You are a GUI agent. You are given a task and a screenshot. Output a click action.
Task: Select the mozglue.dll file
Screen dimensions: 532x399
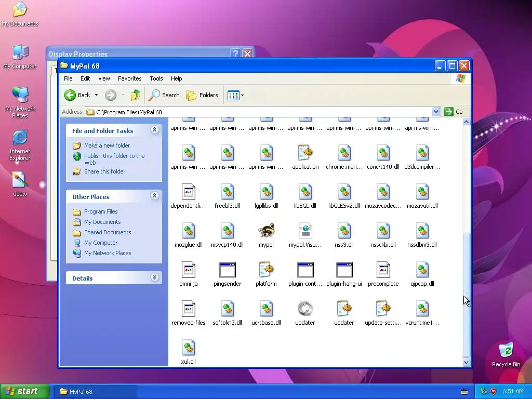pyautogui.click(x=188, y=231)
